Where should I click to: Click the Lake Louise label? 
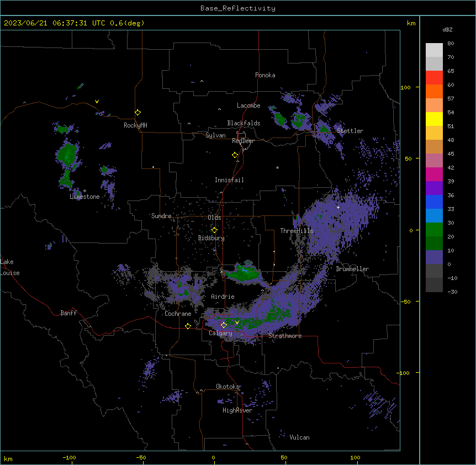(10, 267)
